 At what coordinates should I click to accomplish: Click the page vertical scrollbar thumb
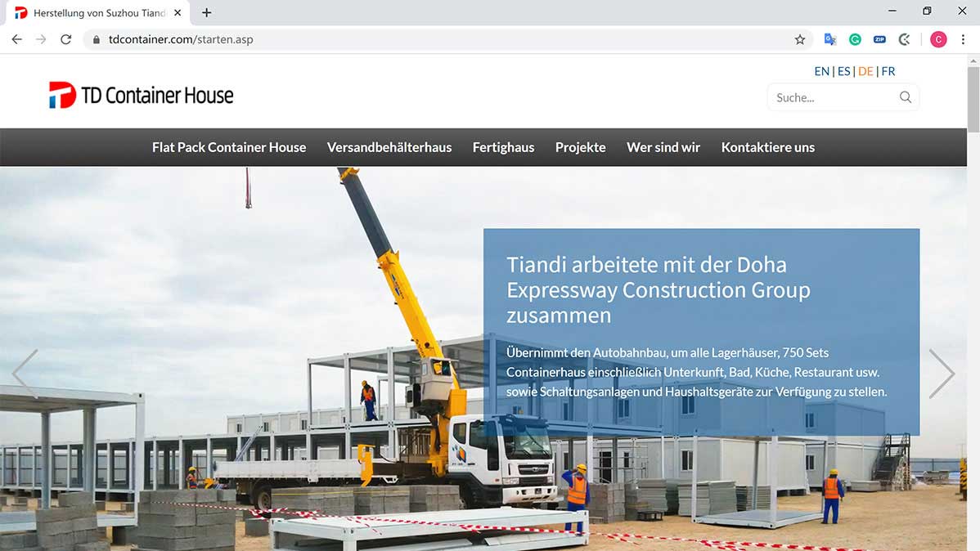973,99
